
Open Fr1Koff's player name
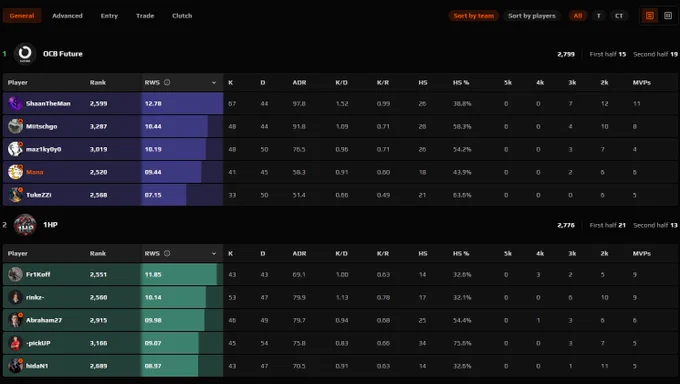click(x=38, y=274)
